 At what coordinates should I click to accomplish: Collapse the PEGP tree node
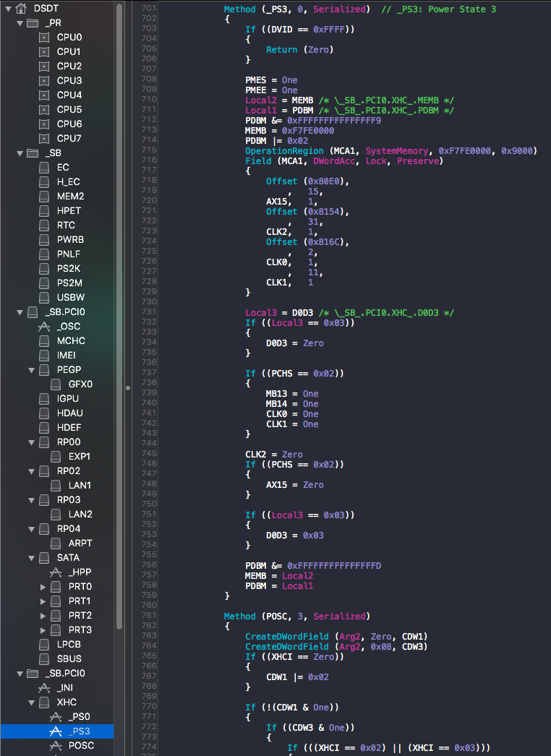(31, 370)
